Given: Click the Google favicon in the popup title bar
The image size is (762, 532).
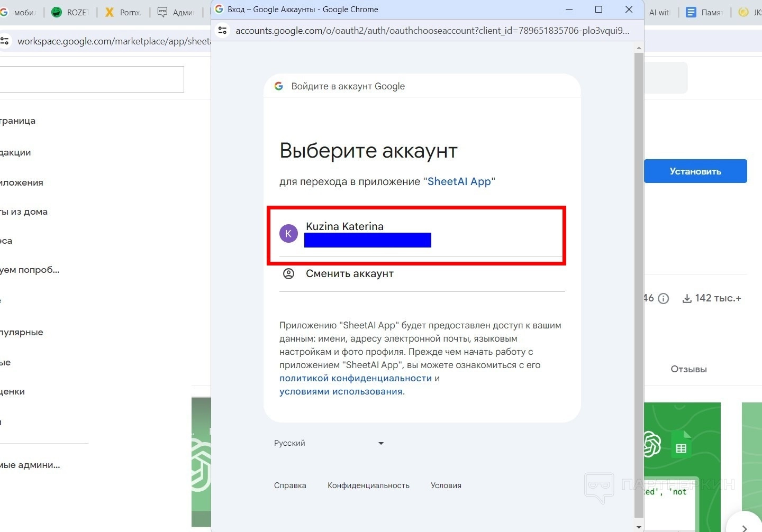Looking at the screenshot, I should (219, 9).
